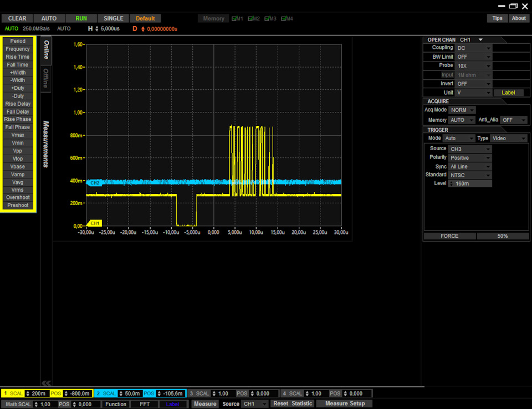Open the FFT function

[145, 404]
